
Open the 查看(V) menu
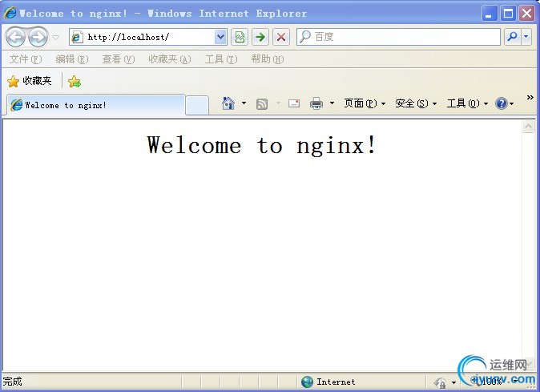pos(118,59)
